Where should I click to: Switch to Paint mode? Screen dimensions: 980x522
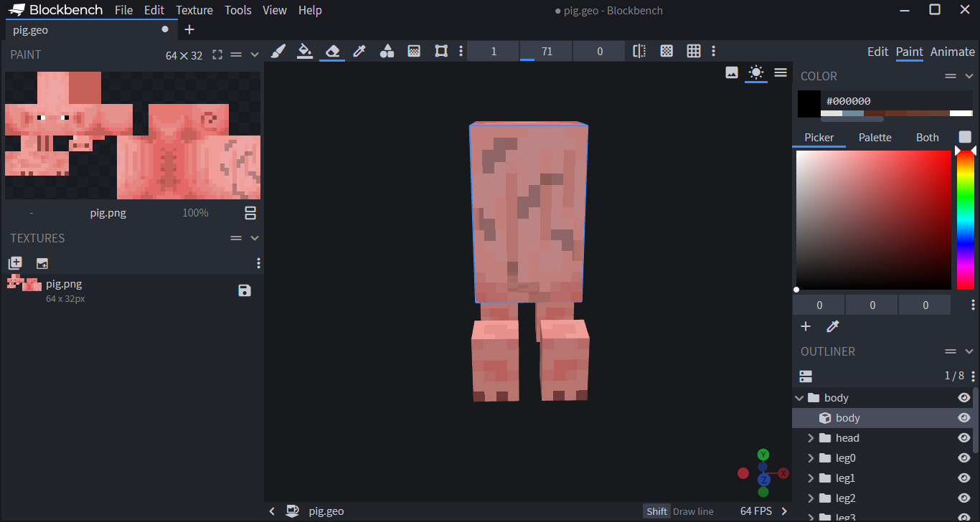909,52
